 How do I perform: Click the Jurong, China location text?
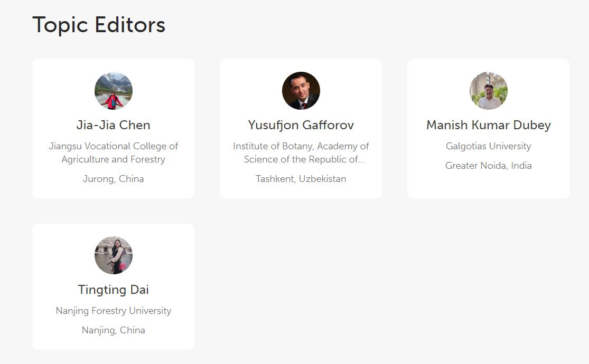[114, 179]
